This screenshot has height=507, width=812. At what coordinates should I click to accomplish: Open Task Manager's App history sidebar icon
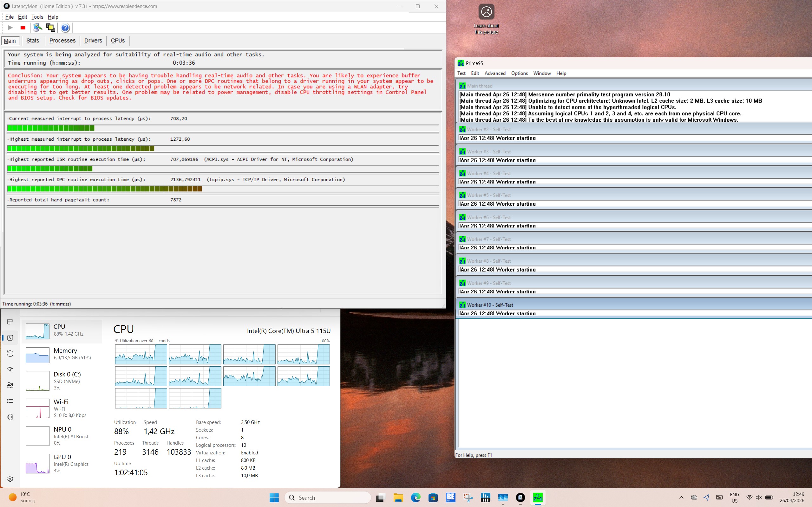(x=10, y=353)
